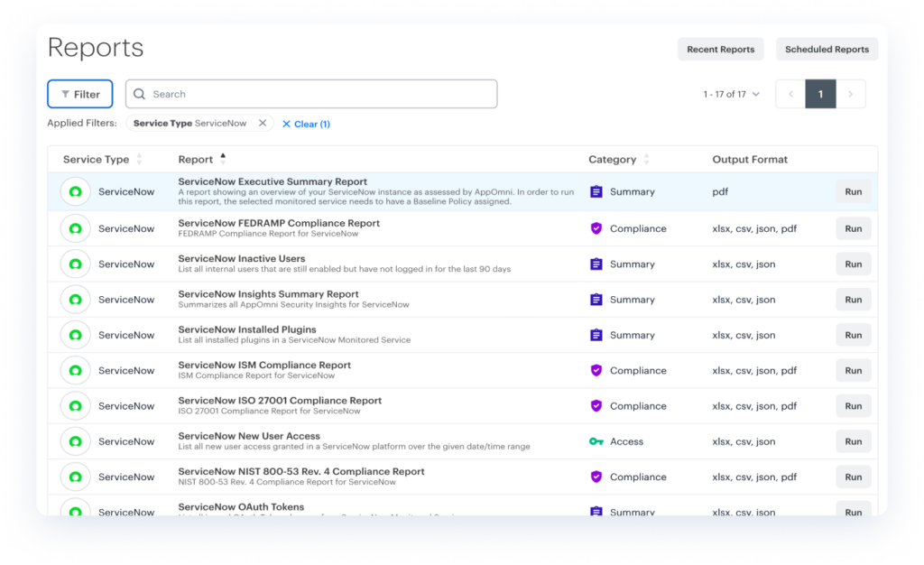
Task: Click the Summary category icon for Executive Summary Report
Action: click(x=596, y=192)
